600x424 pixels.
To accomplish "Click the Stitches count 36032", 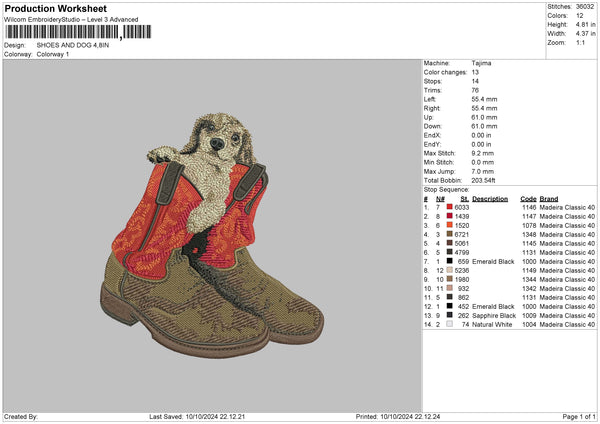I will pyautogui.click(x=583, y=6).
